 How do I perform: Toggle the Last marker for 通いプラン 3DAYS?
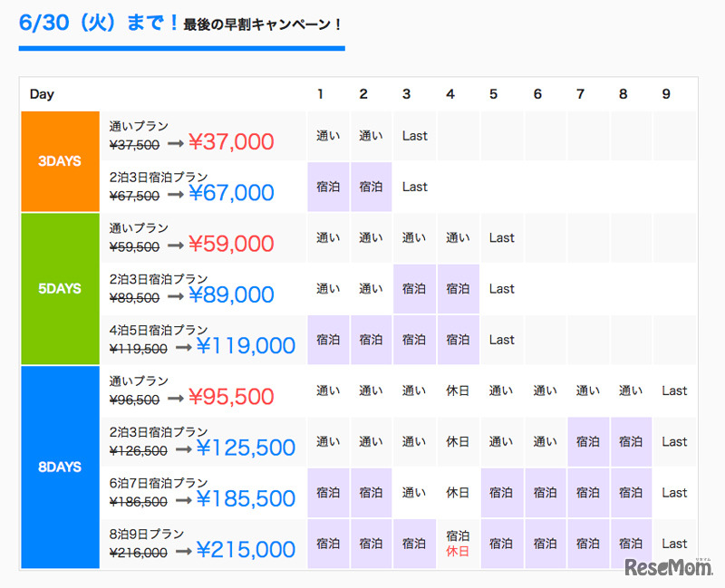414,136
